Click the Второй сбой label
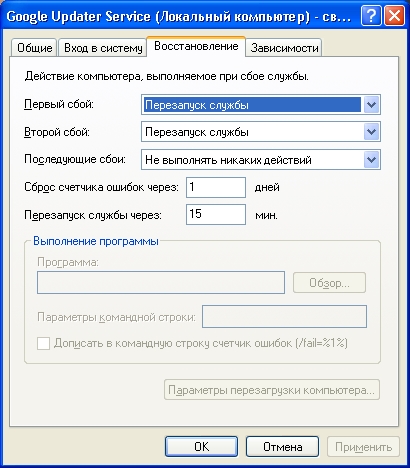The image size is (410, 468). click(x=57, y=132)
